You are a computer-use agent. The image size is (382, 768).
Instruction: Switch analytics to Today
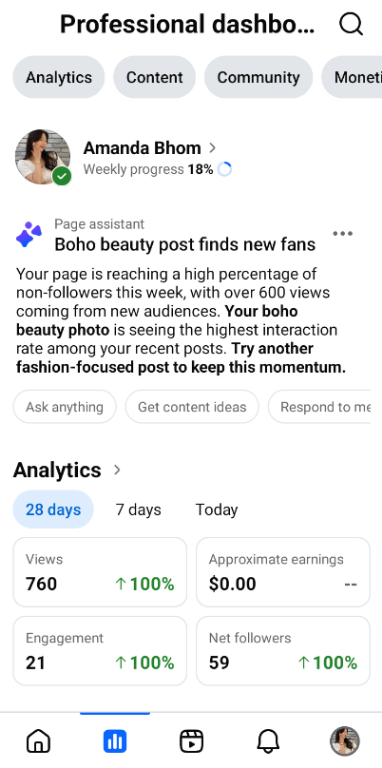pyautogui.click(x=216, y=509)
